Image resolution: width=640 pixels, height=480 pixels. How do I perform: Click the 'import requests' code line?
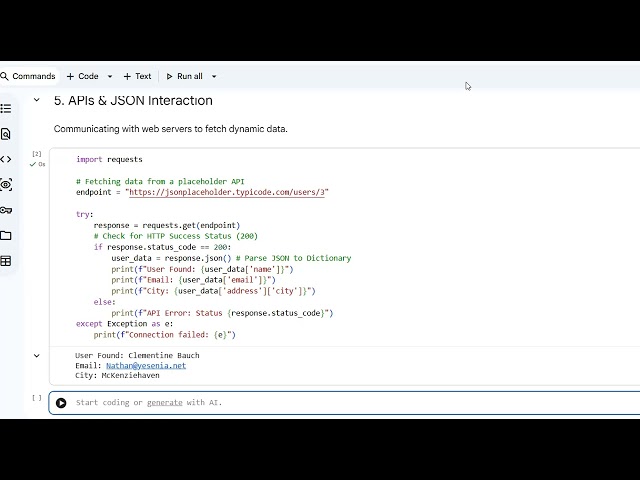[x=109, y=160]
